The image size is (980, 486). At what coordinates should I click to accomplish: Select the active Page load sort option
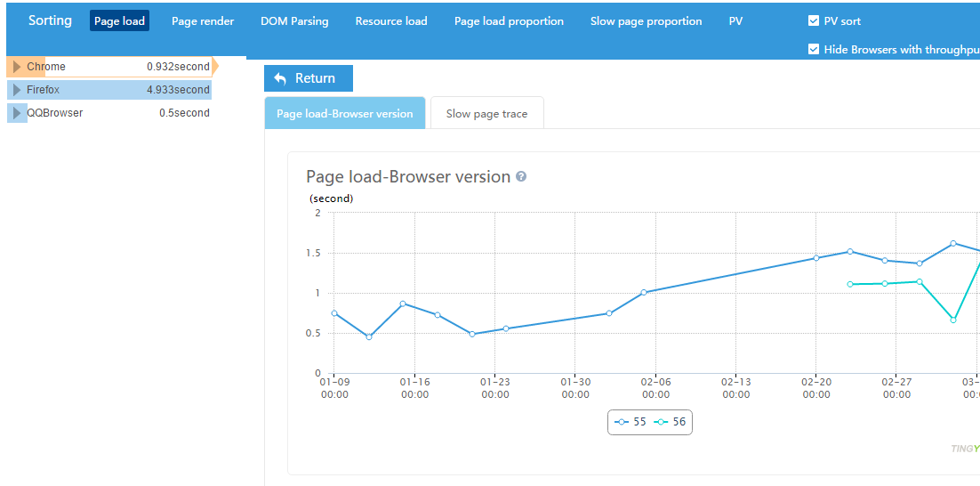pyautogui.click(x=119, y=21)
